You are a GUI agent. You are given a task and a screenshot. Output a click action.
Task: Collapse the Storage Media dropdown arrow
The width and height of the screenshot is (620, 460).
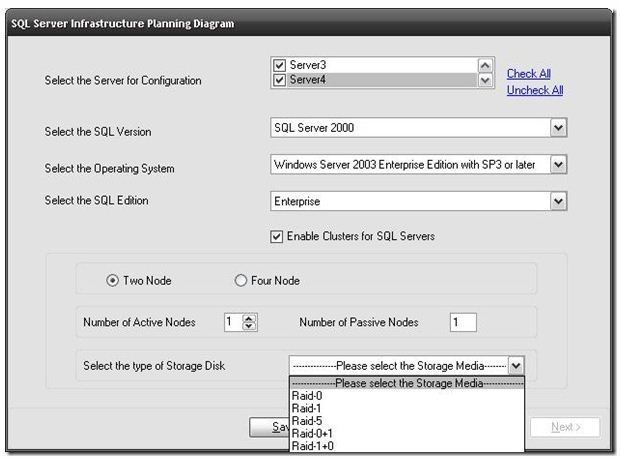coord(516,365)
